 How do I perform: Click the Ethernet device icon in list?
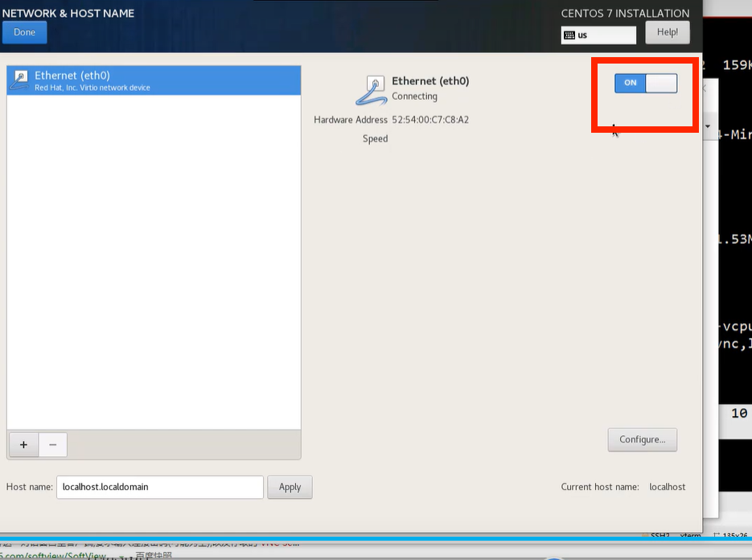point(20,80)
